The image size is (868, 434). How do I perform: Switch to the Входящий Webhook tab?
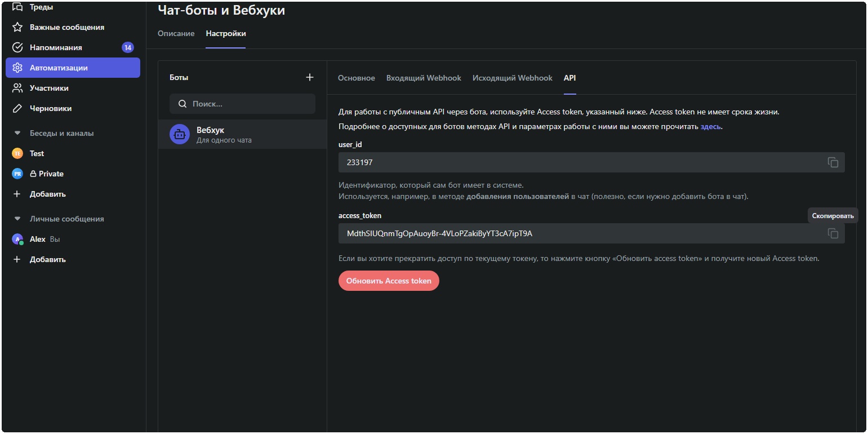point(424,78)
